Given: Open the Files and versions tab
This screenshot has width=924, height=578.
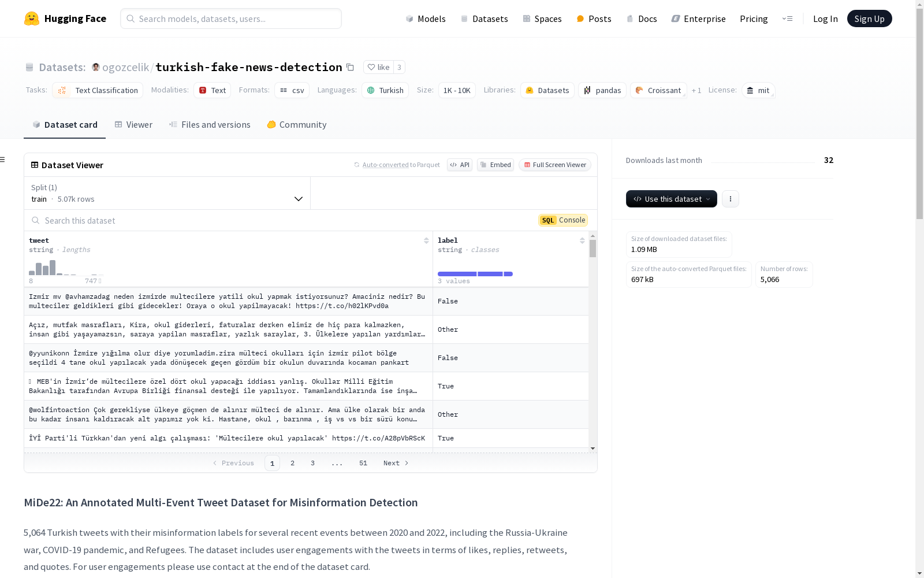Looking at the screenshot, I should click(x=210, y=125).
